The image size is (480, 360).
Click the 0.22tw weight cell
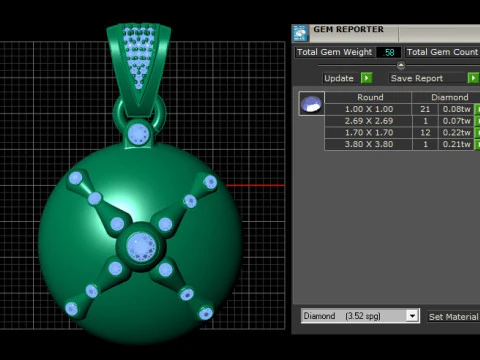(456, 132)
